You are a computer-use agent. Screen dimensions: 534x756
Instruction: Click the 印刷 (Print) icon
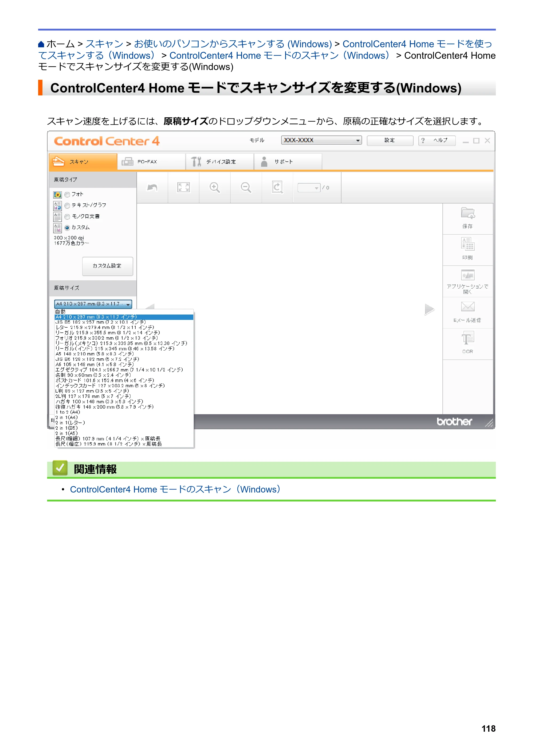[467, 245]
